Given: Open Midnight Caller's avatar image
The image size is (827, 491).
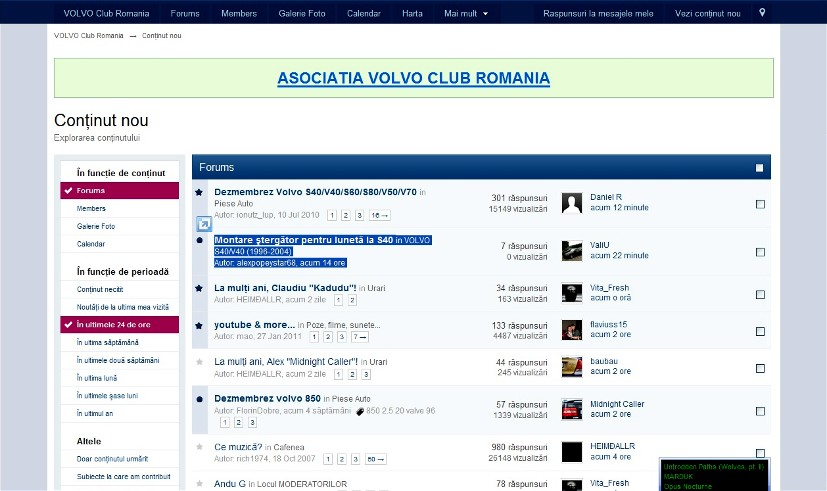Looking at the screenshot, I should pyautogui.click(x=572, y=410).
